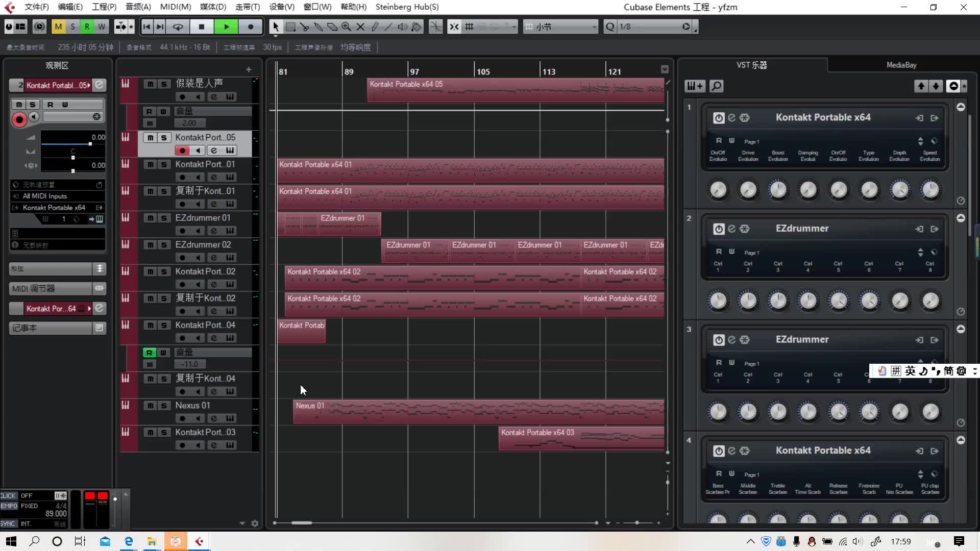Toggle global Write automation W button
The height and width of the screenshot is (551, 980).
click(x=102, y=27)
